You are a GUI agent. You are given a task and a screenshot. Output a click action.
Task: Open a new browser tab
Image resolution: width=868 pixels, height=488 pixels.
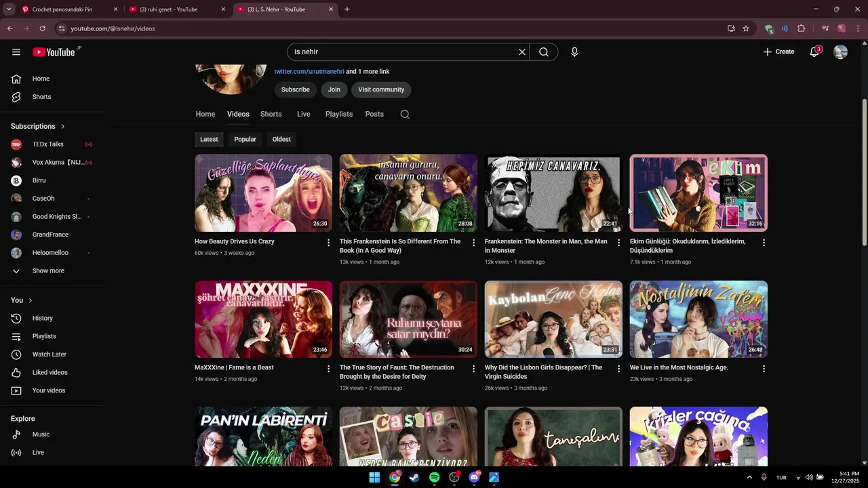coord(347,9)
